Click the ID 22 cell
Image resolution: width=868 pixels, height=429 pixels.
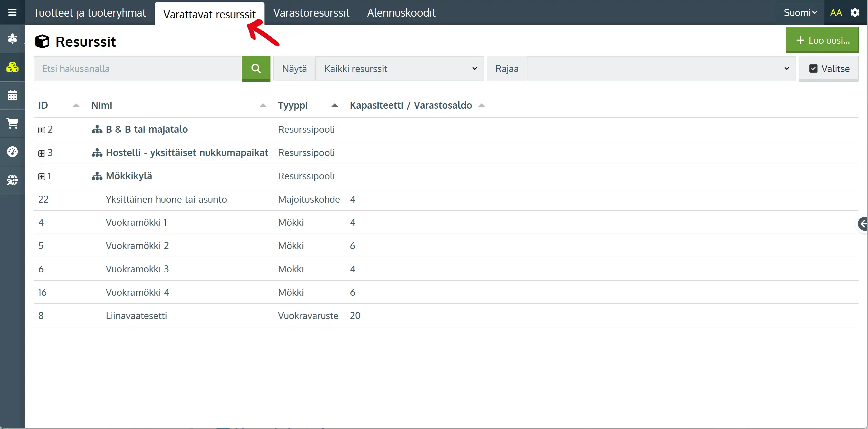43,199
